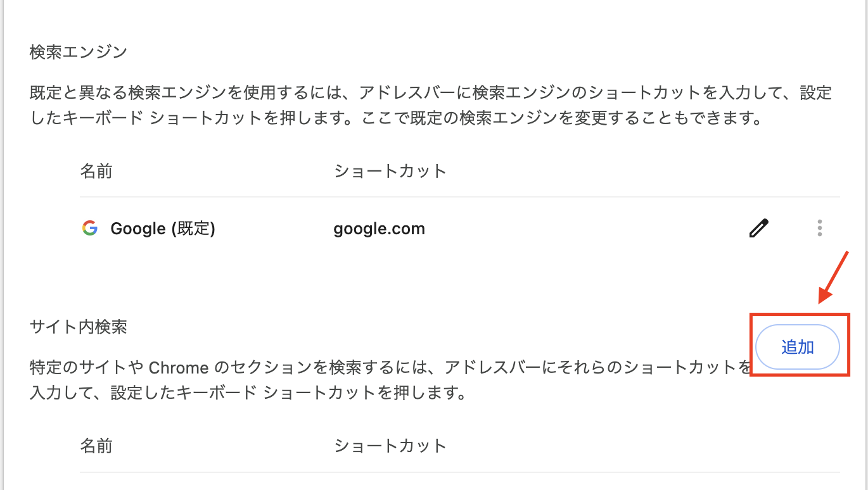Click empty space between google.com and pencil icon

point(586,229)
